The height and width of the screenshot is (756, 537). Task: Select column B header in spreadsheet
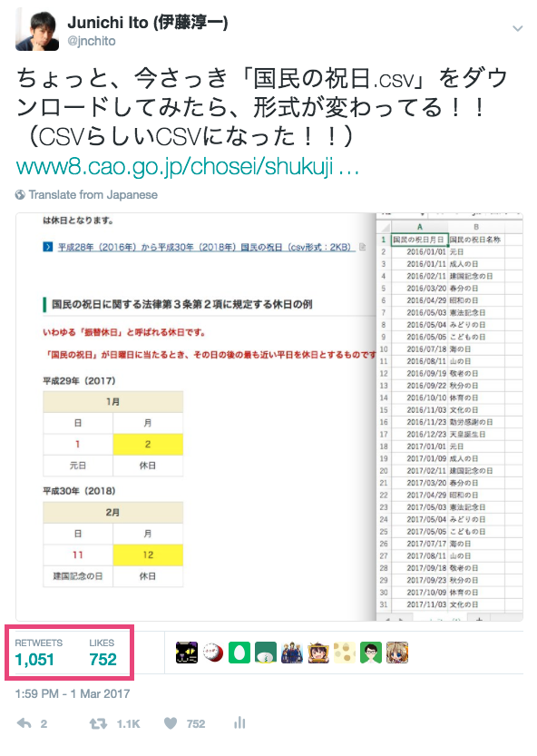click(x=476, y=227)
